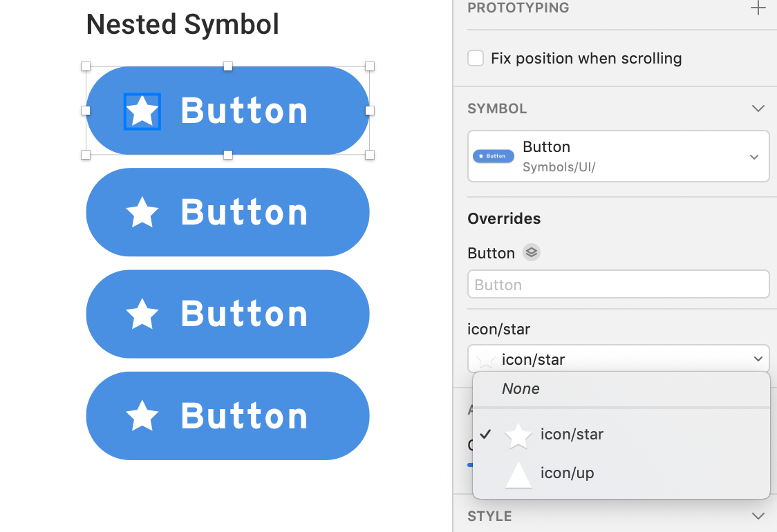Select the star icon inside the selected button

(142, 111)
